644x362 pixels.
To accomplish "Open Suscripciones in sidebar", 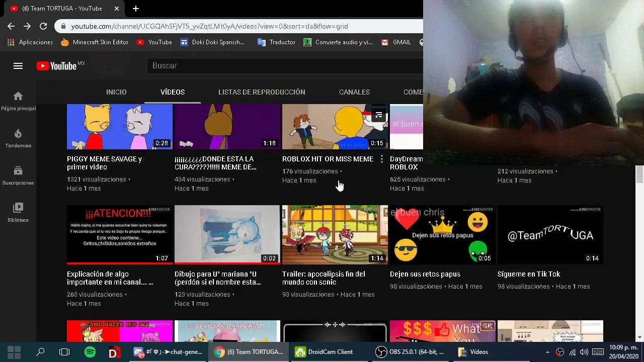I will coord(18,175).
